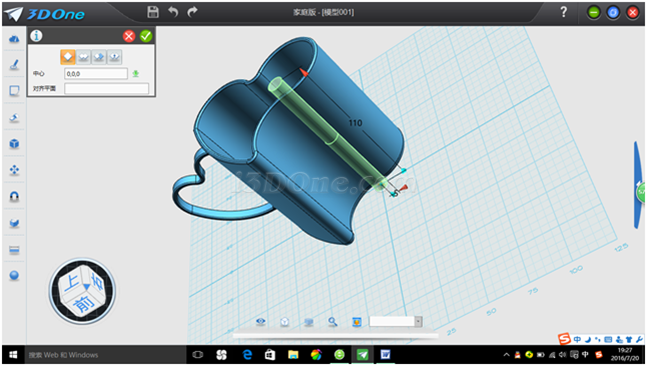Click the center 0,0,0 input field

click(x=96, y=74)
